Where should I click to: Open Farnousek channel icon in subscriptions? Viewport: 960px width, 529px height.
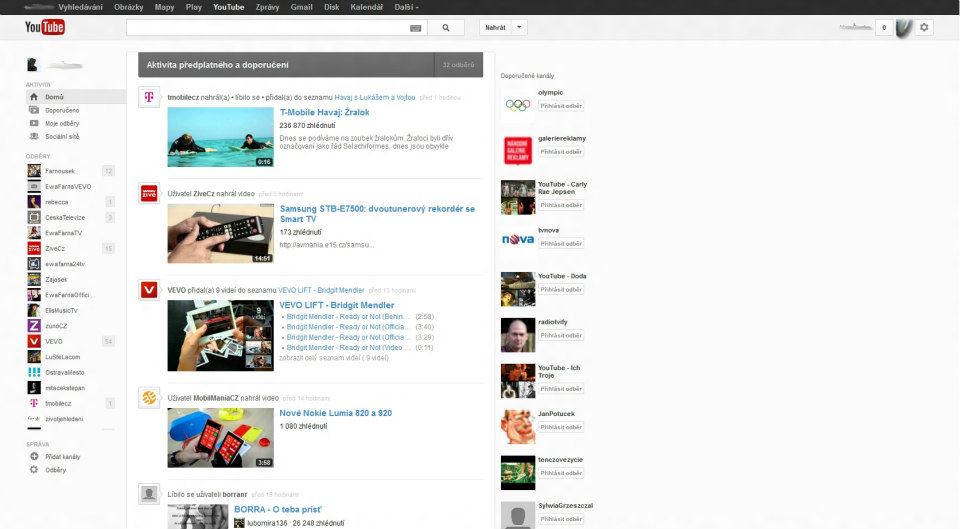34,171
